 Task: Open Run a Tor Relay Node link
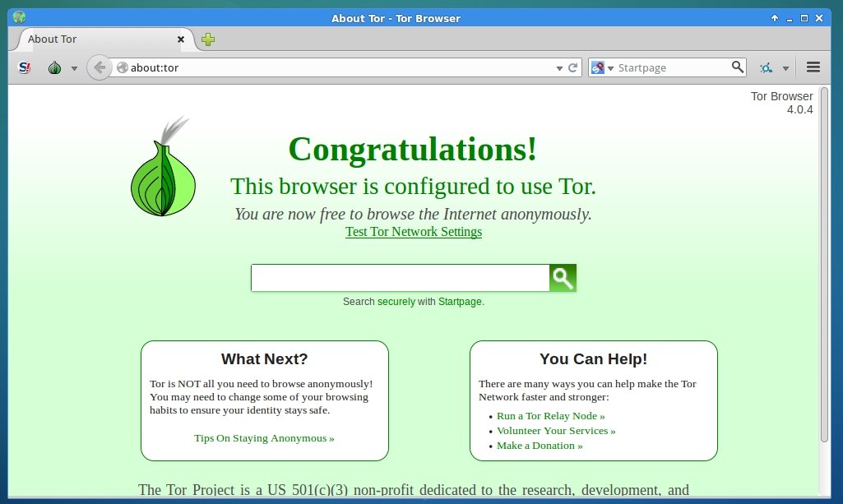pyautogui.click(x=550, y=416)
